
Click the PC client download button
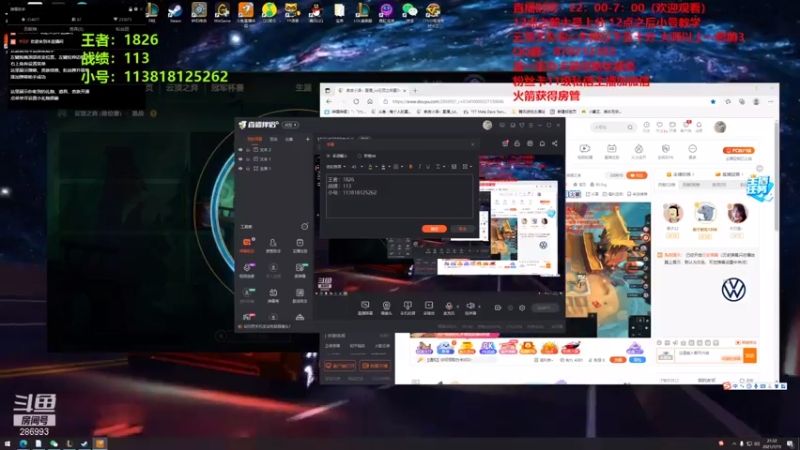click(x=738, y=151)
